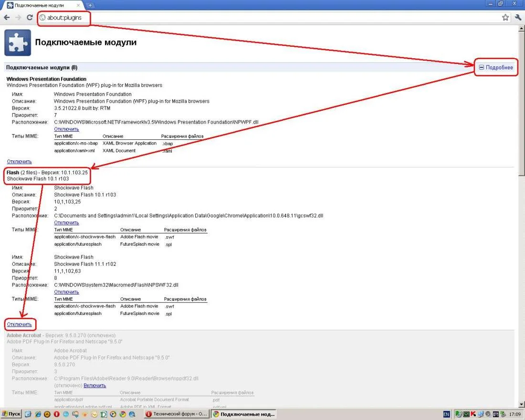525x420 pixels.
Task: Click the scrollbar down arrow
Action: click(x=521, y=404)
